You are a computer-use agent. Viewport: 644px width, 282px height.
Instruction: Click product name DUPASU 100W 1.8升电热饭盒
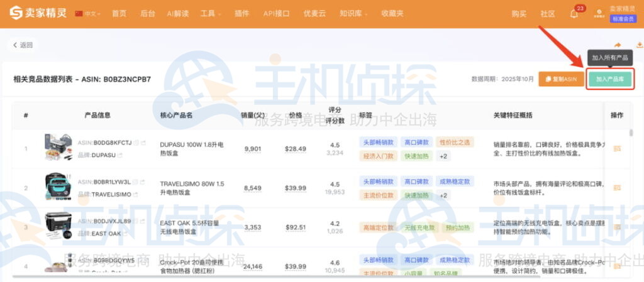point(191,149)
